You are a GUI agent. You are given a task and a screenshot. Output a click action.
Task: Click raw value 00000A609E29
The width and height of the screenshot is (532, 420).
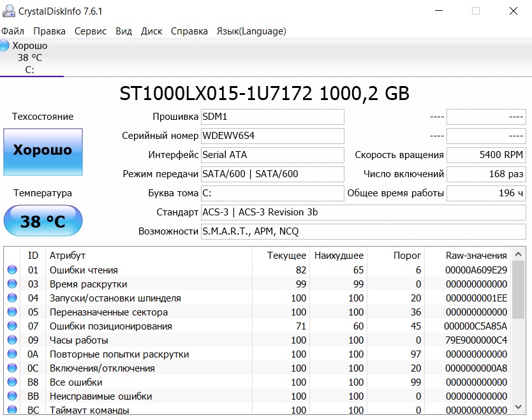[476, 270]
